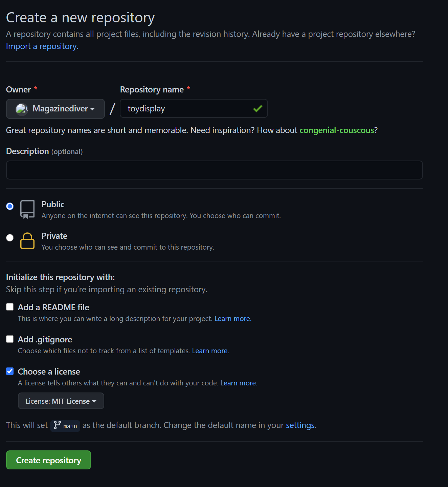Click into the Description input field
This screenshot has height=487, width=448.
[215, 170]
